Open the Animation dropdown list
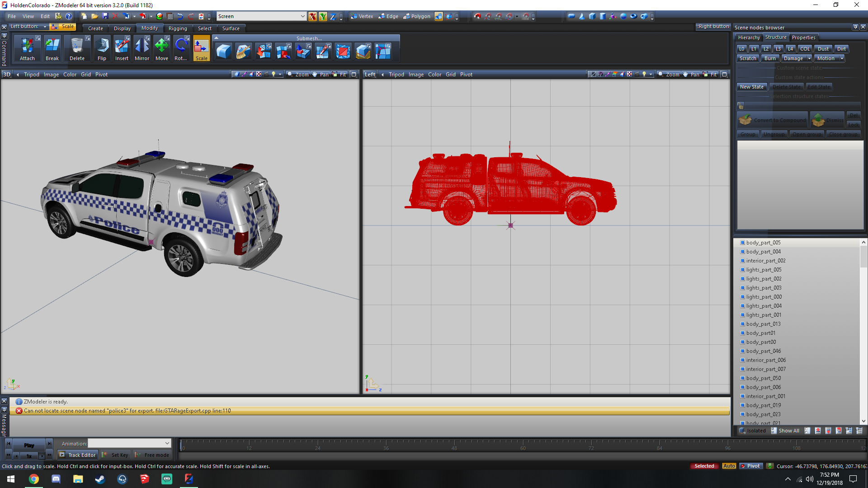This screenshot has width=868, height=488. click(167, 443)
